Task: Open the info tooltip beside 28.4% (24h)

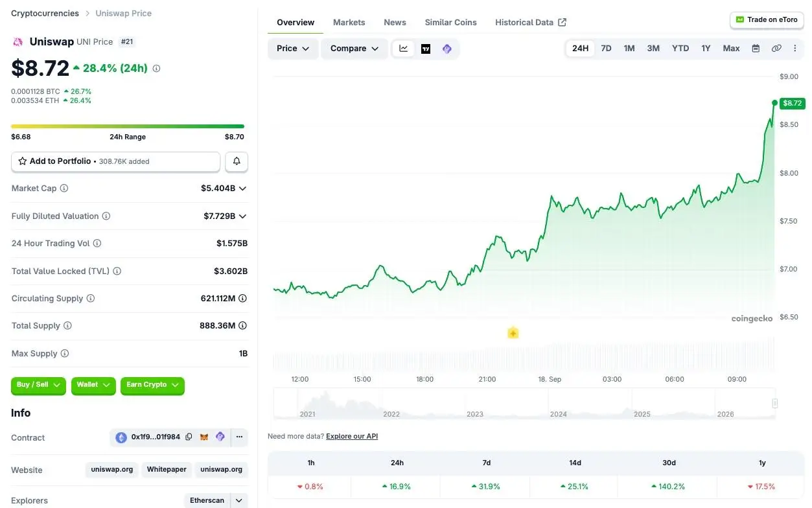Action: click(156, 68)
